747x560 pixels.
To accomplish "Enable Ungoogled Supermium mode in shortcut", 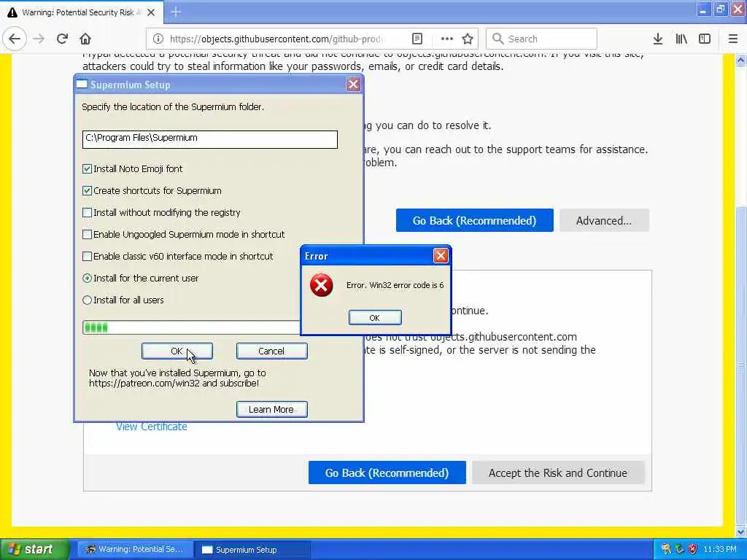I will pyautogui.click(x=88, y=234).
